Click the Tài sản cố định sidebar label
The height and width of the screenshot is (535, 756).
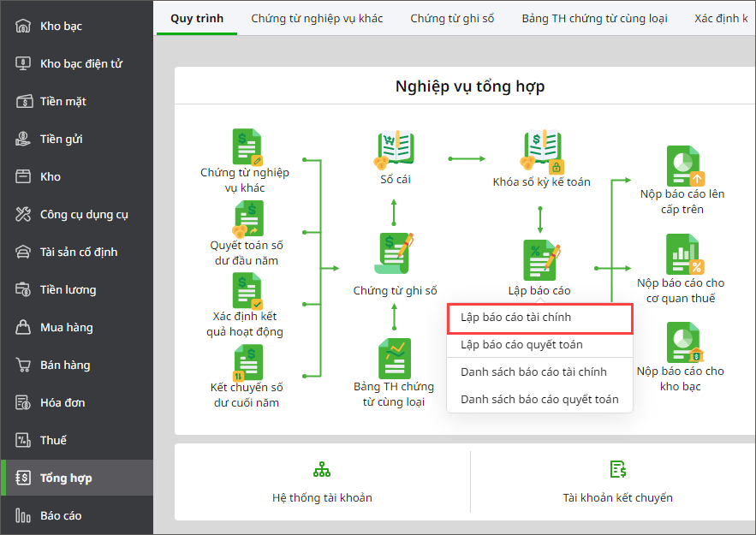[x=79, y=252]
